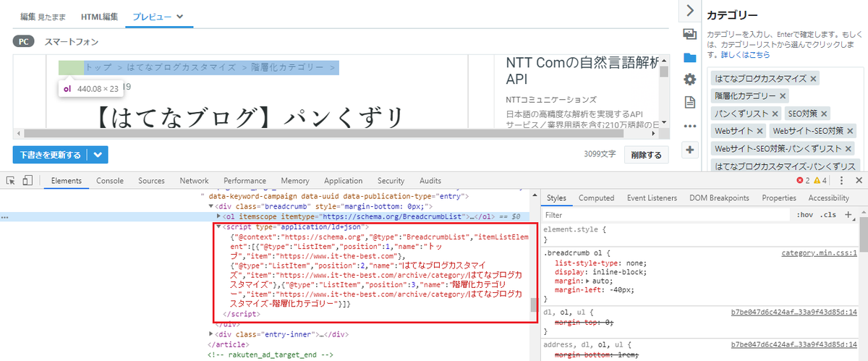Toggle the :hov element state button
Viewport: 868px width, 361px height.
tap(804, 215)
